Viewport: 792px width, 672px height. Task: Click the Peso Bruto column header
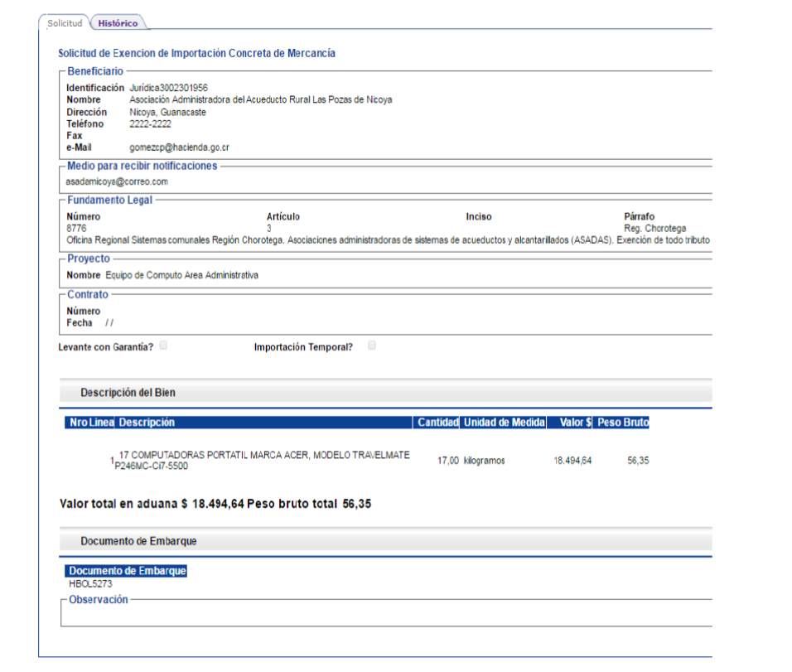[x=623, y=423]
